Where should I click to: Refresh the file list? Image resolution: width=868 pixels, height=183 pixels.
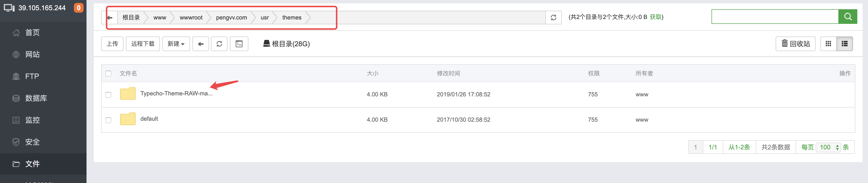point(219,44)
